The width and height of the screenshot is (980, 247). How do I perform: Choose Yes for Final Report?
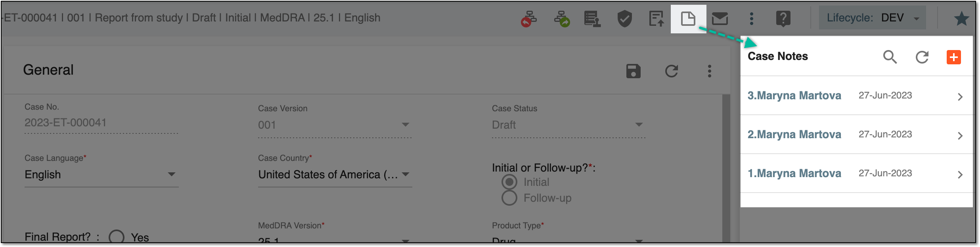click(x=117, y=237)
